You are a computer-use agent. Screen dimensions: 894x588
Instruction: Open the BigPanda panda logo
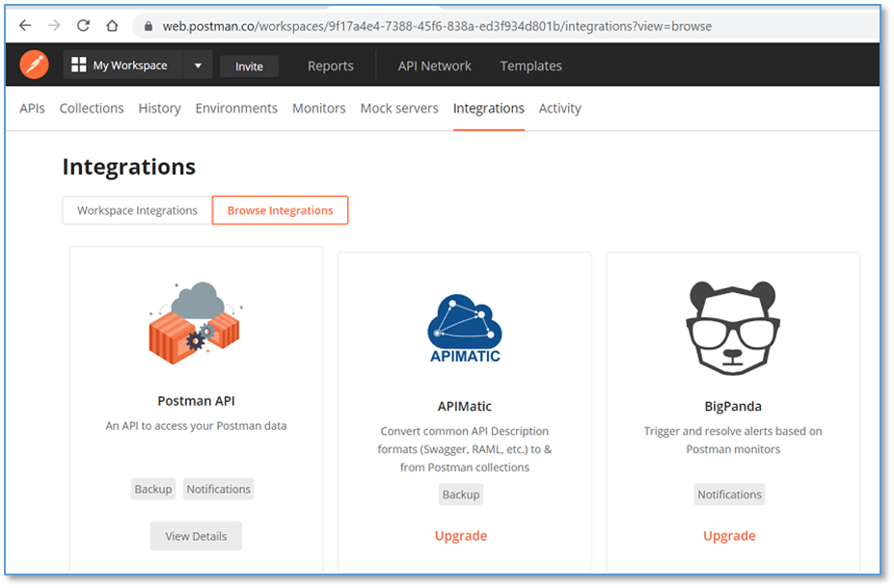733,328
